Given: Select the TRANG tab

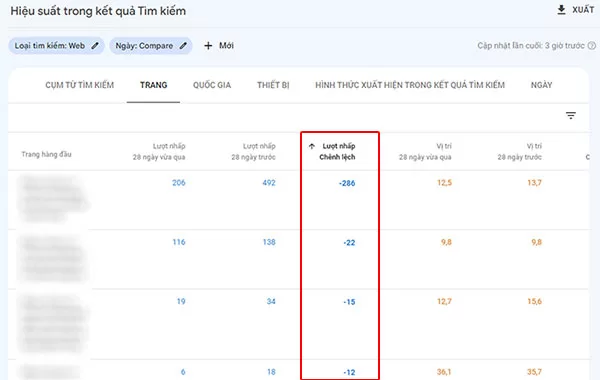Looking at the screenshot, I should click(x=153, y=85).
